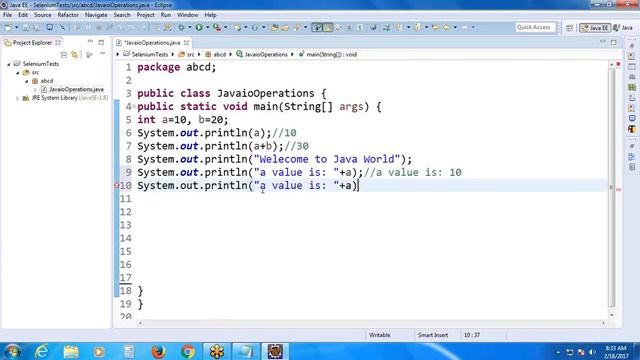The image size is (640, 360).
Task: Minimize the Project Explorer view
Action: [90, 42]
